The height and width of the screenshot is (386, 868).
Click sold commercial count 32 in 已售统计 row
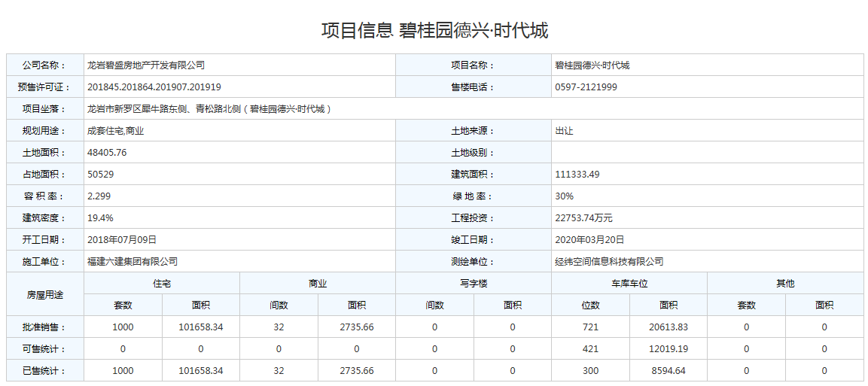pyautogui.click(x=279, y=370)
